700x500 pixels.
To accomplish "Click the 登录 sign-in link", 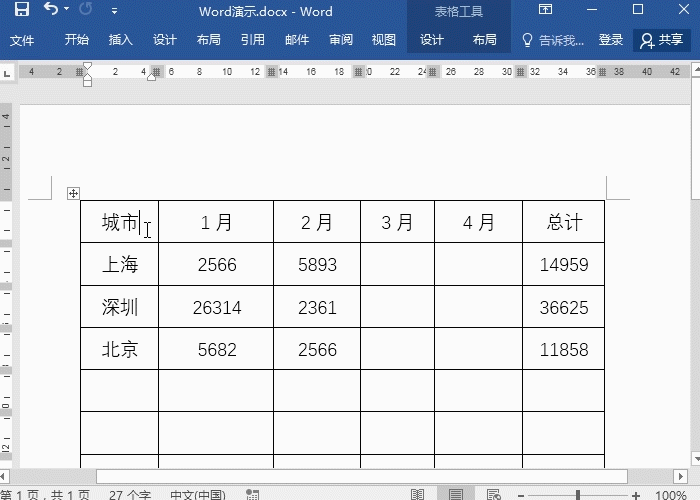I will coord(610,40).
